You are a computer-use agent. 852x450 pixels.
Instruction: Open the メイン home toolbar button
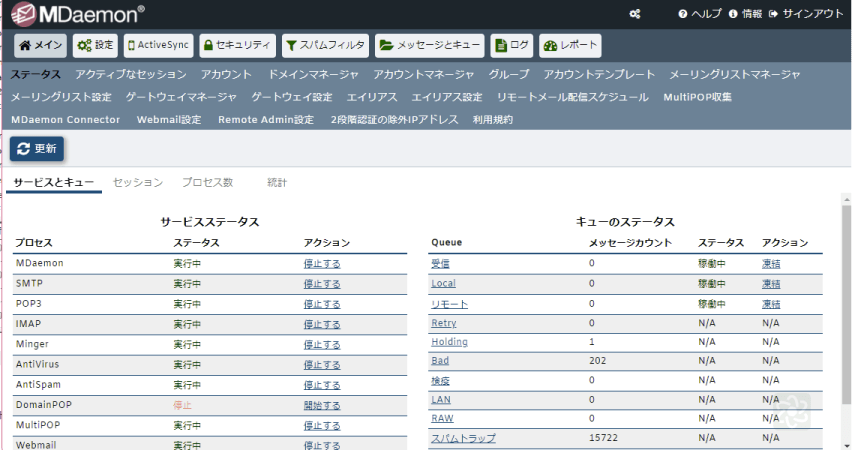[41, 45]
